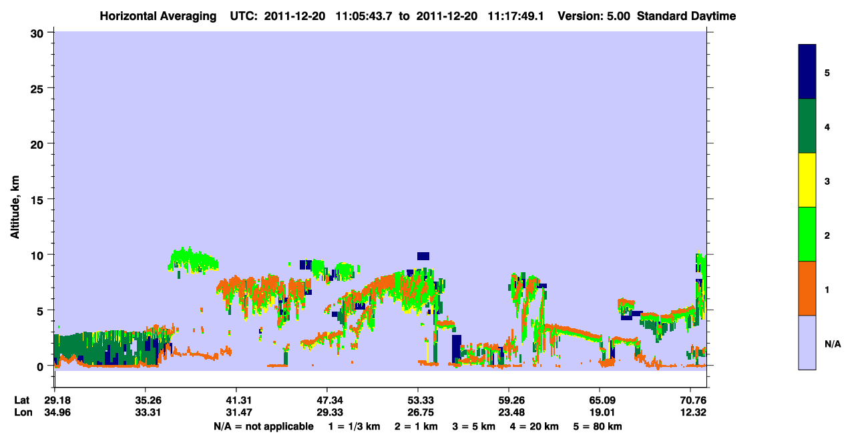This screenshot has width=868, height=445.
Task: Click the lavender N/A color bar segment
Action: (x=807, y=342)
